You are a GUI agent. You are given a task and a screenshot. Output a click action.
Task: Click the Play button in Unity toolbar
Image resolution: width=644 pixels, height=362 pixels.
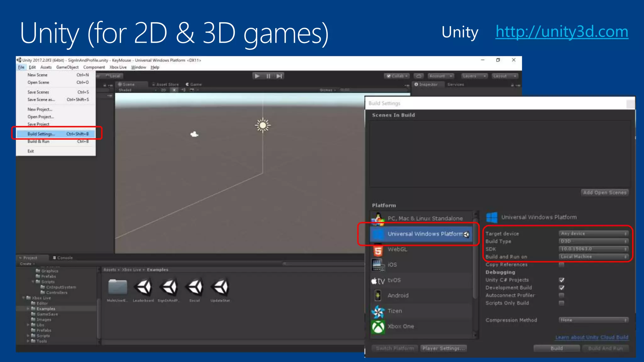pos(257,76)
